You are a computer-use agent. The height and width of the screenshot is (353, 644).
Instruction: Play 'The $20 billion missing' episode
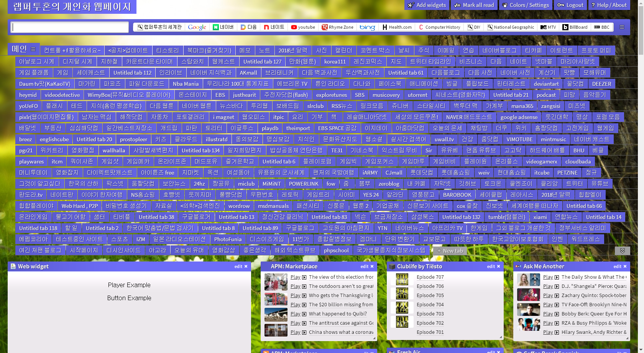[x=298, y=305]
